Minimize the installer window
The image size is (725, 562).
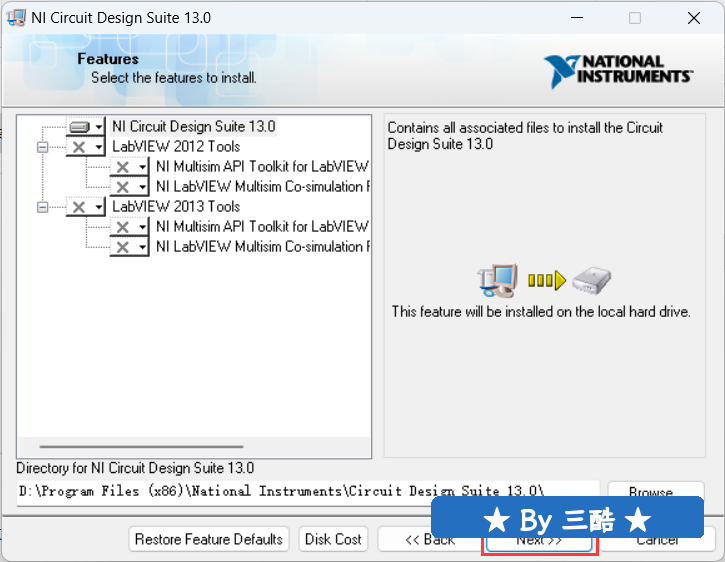[577, 18]
